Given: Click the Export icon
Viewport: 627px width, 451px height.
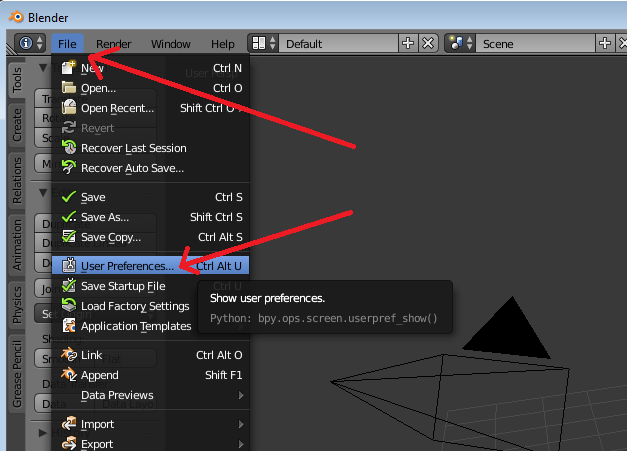Looking at the screenshot, I should tap(69, 443).
